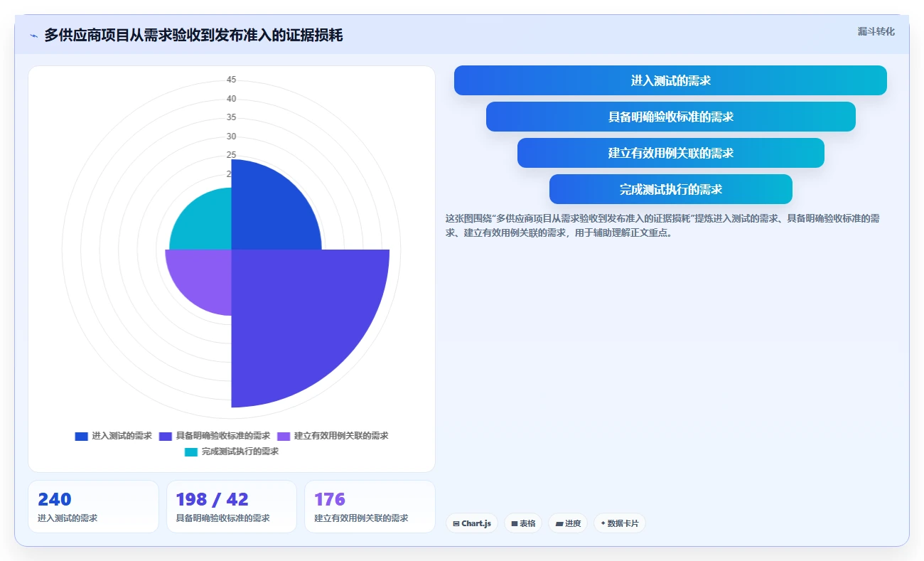Click the lightning icon beside the title
Image resolution: width=924 pixels, height=561 pixels.
(33, 36)
